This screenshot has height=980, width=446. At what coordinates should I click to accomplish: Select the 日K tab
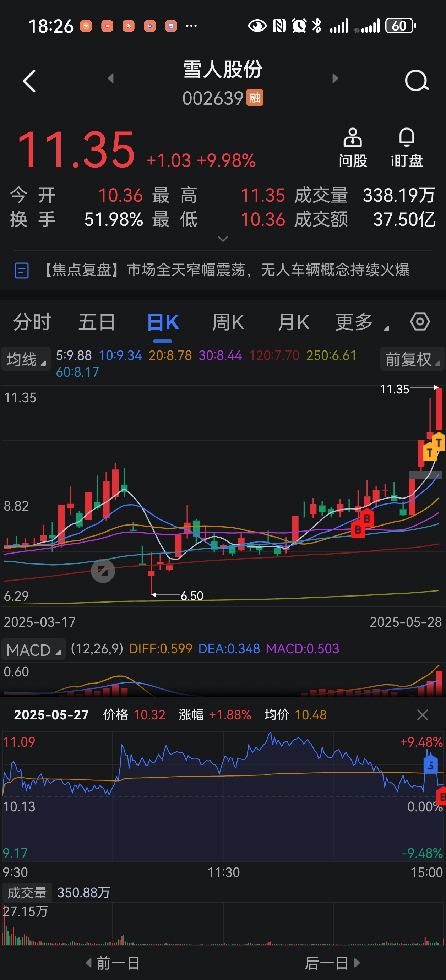(163, 323)
